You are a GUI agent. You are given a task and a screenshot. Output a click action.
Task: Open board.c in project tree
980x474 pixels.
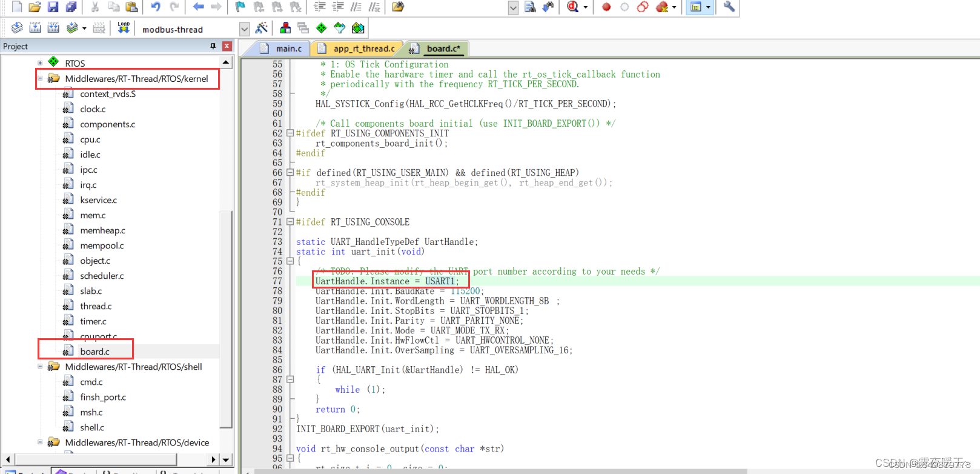click(94, 352)
